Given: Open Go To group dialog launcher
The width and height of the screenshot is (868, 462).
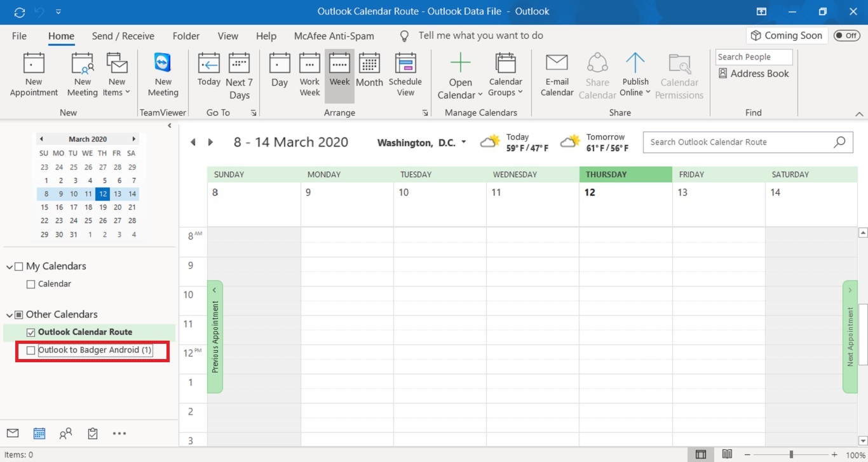Looking at the screenshot, I should pos(254,112).
